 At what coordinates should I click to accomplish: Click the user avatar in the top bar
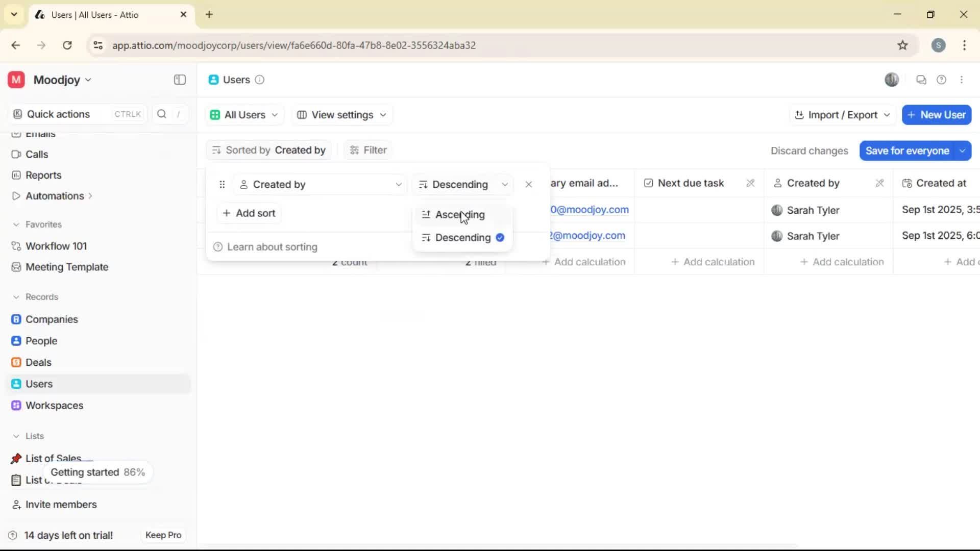[x=892, y=80]
